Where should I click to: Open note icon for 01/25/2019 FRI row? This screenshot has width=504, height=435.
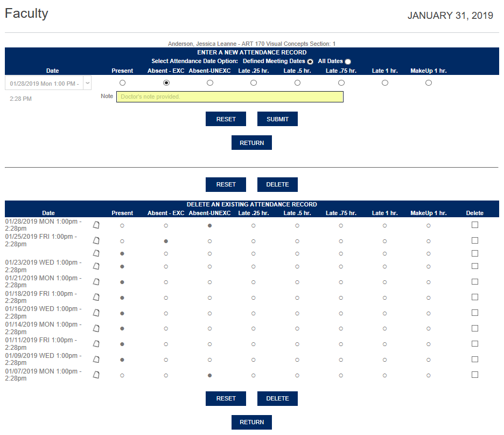96,240
